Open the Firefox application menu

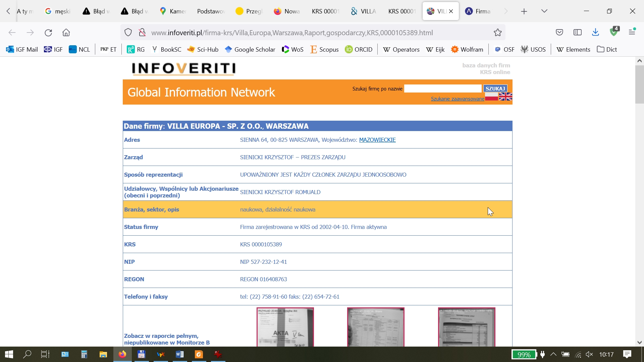click(632, 32)
